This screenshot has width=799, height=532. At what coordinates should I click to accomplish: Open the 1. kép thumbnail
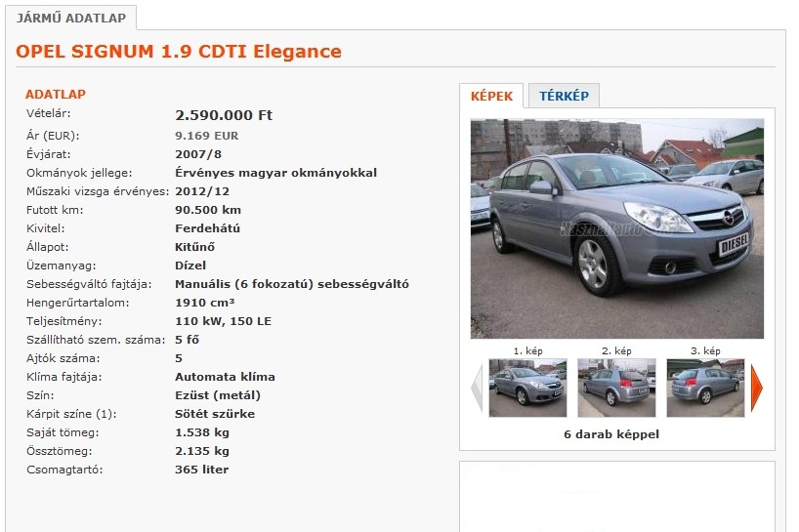tap(527, 388)
